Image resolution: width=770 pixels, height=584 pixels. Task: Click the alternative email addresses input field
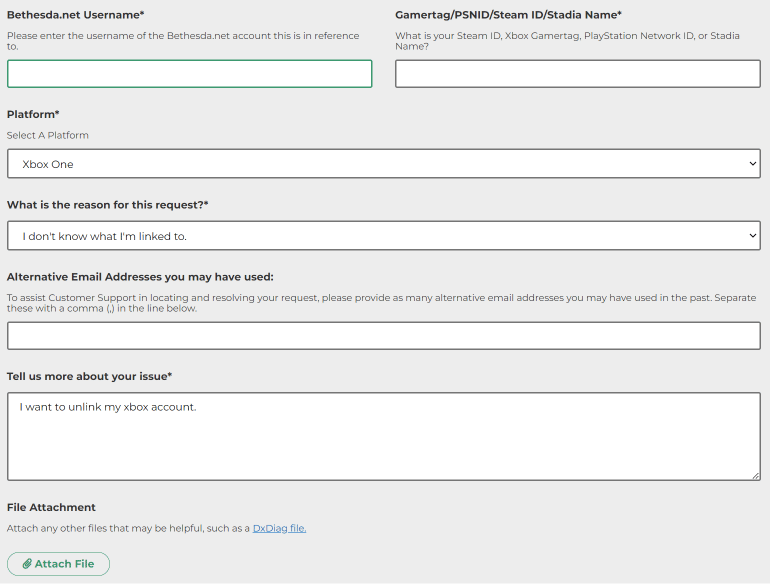pos(384,336)
